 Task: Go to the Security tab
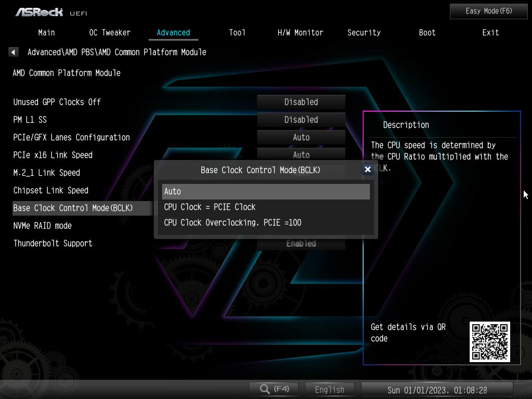pos(364,33)
